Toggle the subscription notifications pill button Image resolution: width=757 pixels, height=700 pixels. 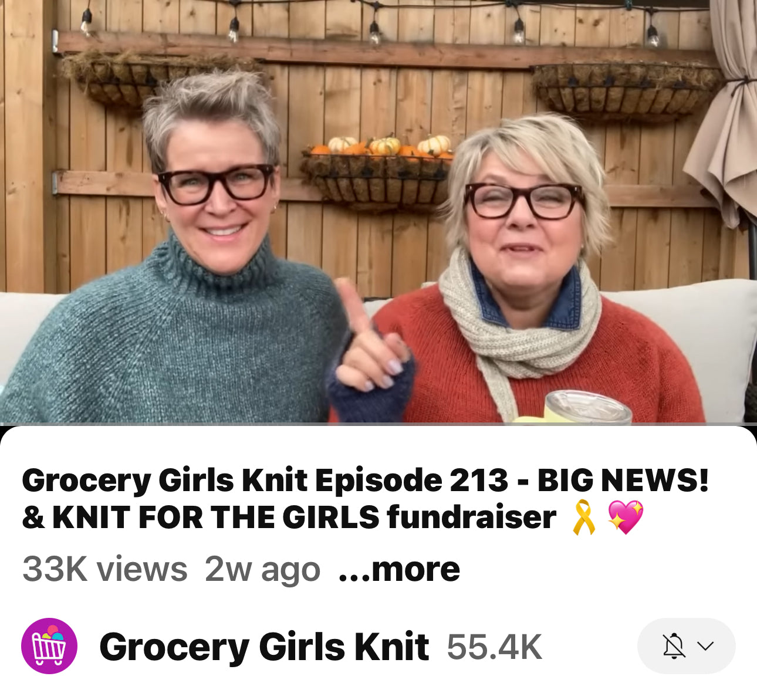coord(686,646)
